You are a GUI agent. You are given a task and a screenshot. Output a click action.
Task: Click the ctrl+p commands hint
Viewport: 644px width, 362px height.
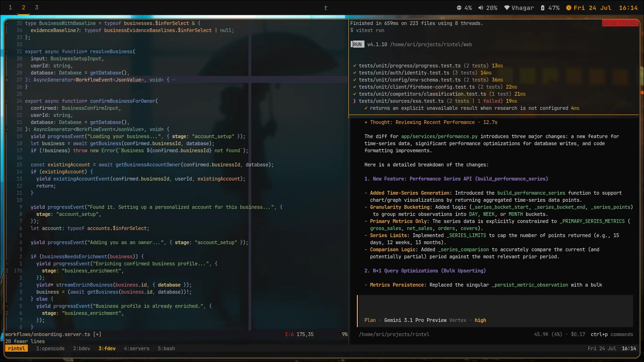(612, 335)
